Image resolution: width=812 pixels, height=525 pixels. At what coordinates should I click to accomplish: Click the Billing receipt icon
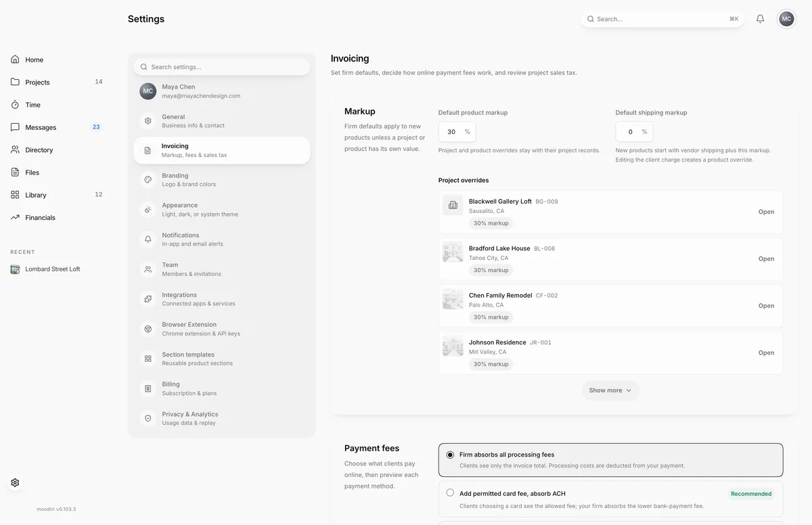148,388
